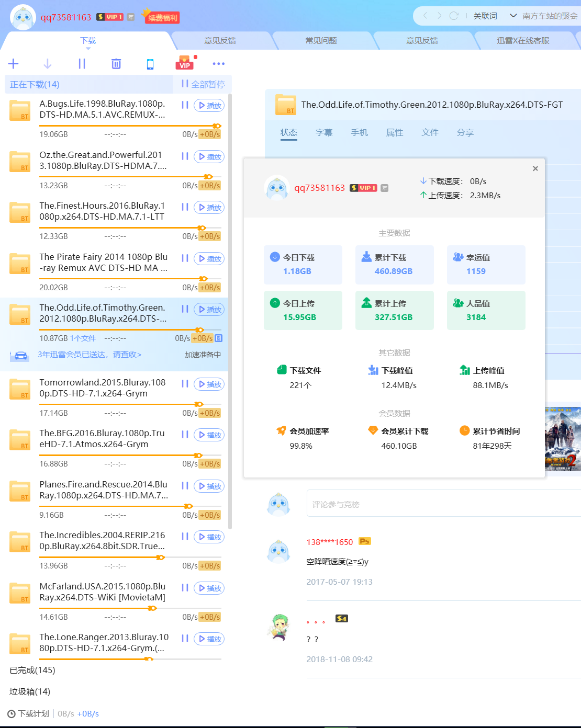Viewport: 581px width, 728px height.
Task: Click the refresh icon in top bar
Action: click(x=454, y=16)
